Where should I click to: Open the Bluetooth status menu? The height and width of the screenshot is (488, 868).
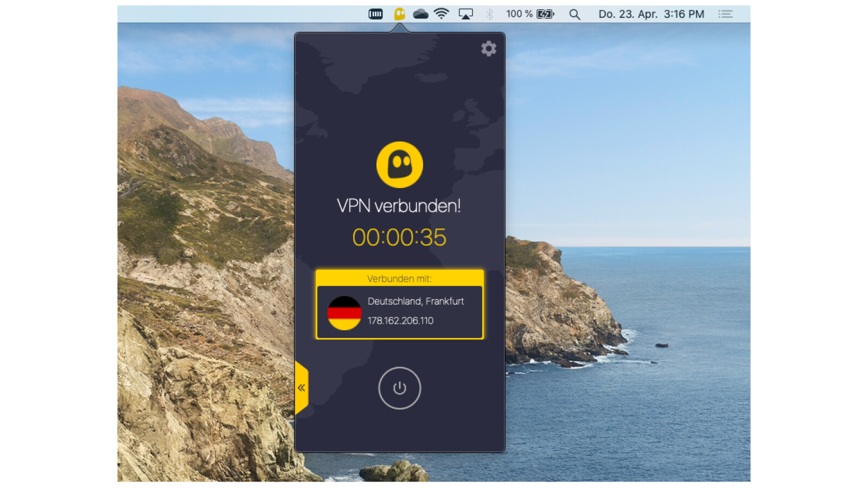point(489,14)
